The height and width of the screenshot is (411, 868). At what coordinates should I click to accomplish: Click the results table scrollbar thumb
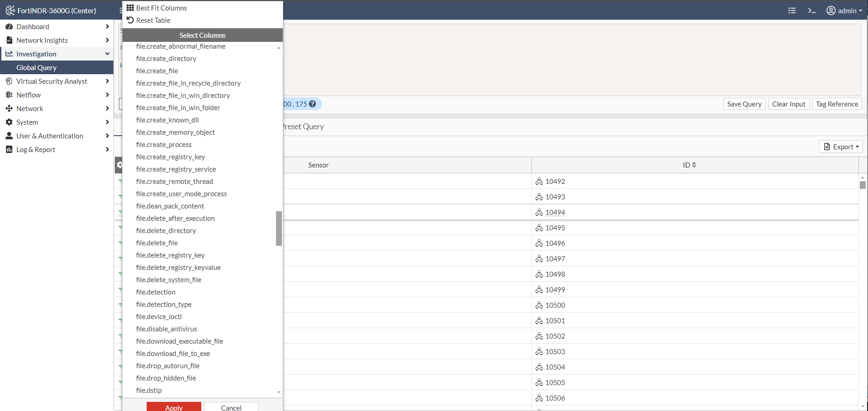point(863,185)
